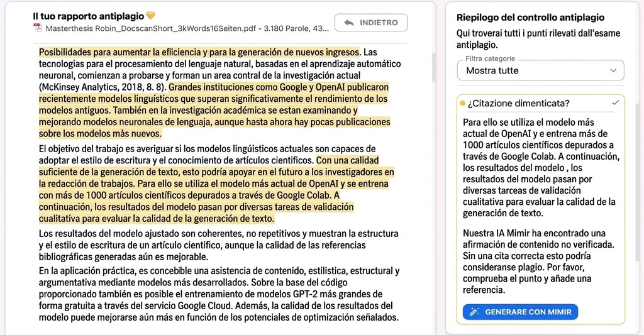Mark ¿Citazione dimenticata? as checked
The width and height of the screenshot is (644, 335).
coord(615,102)
